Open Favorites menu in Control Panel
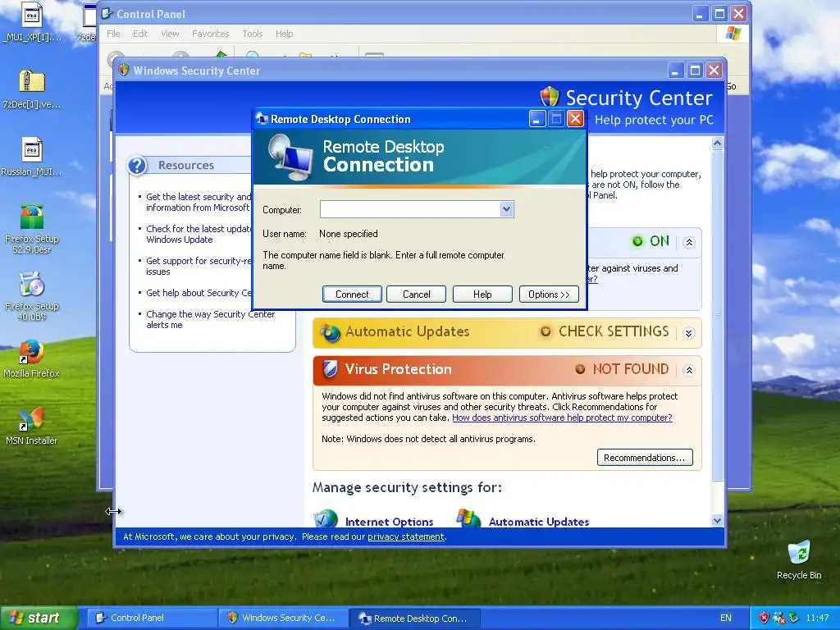This screenshot has height=630, width=840. tap(210, 34)
